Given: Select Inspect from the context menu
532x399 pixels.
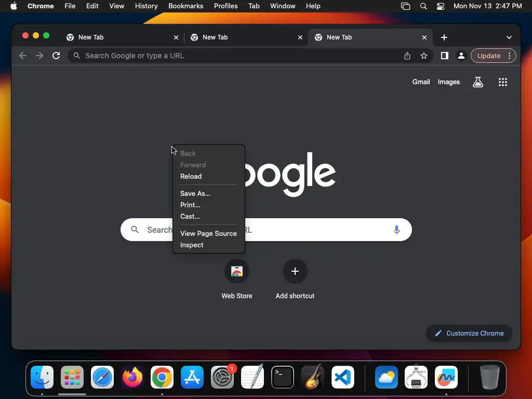Looking at the screenshot, I should pos(209,245).
